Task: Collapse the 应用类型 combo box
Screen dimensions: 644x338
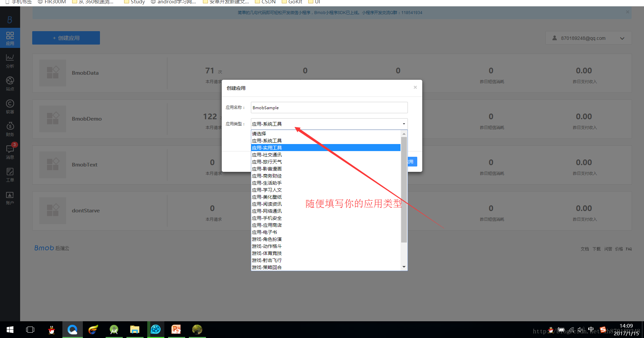Action: pos(329,124)
